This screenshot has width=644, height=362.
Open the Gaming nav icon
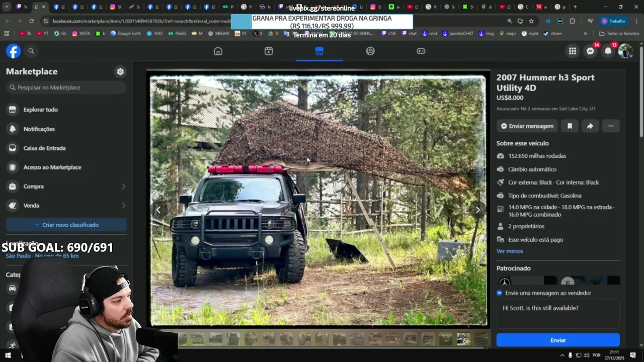[421, 51]
